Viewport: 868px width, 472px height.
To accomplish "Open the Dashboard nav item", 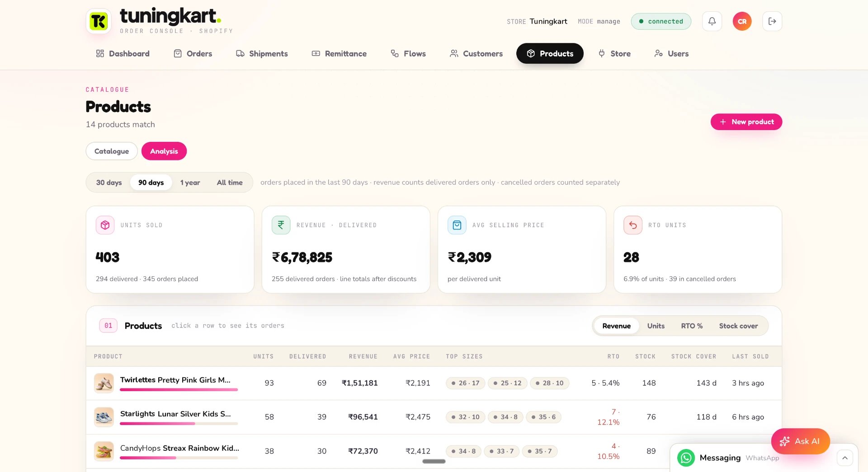I will [x=123, y=53].
